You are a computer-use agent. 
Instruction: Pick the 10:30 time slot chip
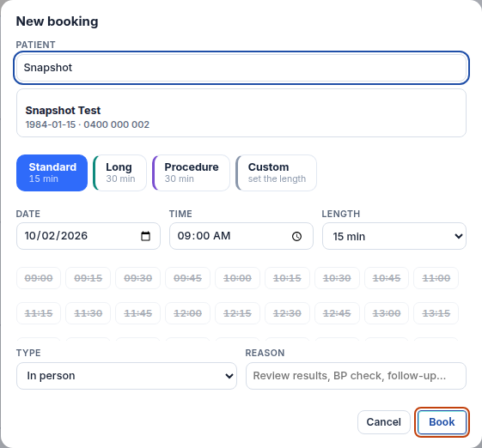click(x=337, y=278)
